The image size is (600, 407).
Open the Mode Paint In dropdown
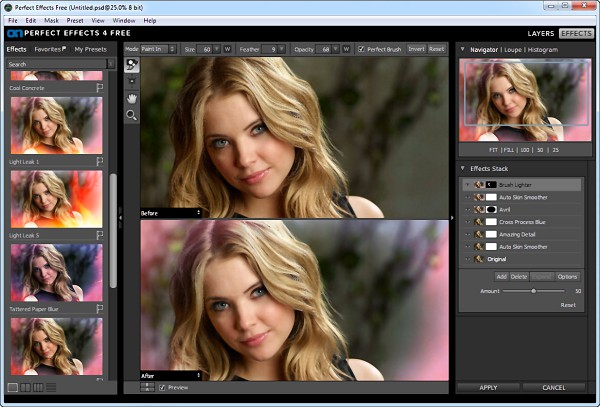(x=158, y=49)
